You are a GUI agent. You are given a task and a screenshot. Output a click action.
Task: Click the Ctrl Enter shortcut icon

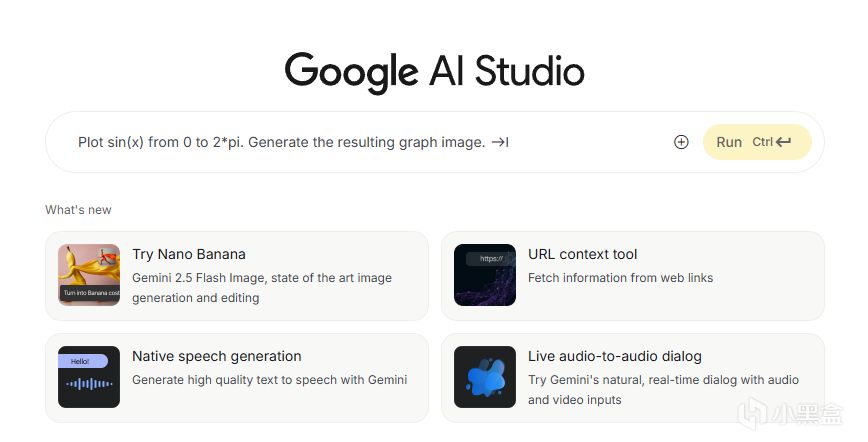point(772,142)
